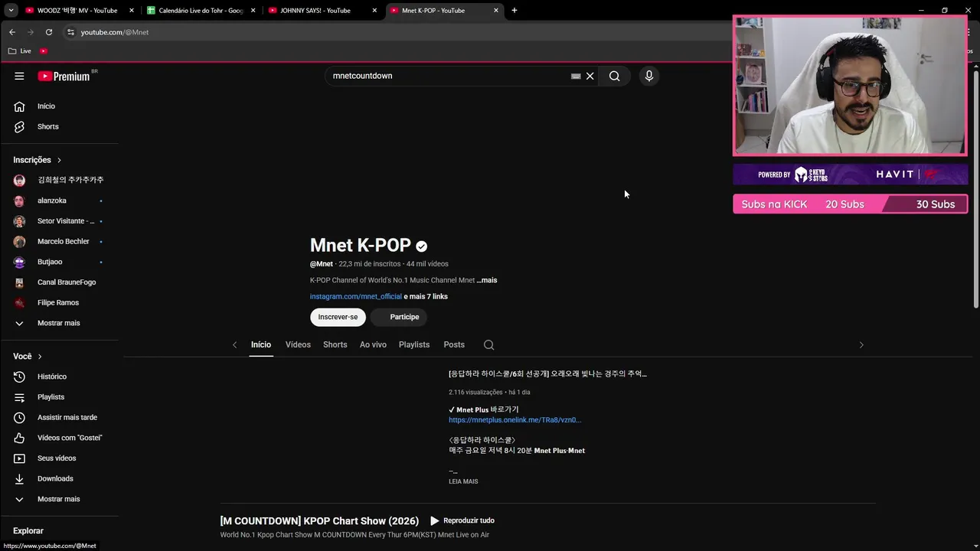The image size is (980, 551).
Task: Click the page vertical scrollbar
Action: pos(976,191)
